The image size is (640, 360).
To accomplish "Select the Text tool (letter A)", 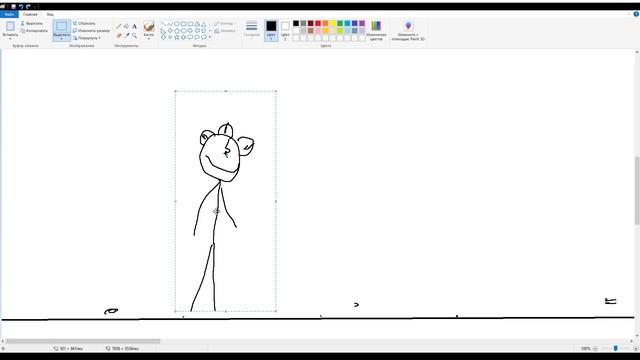I will 134,27.
